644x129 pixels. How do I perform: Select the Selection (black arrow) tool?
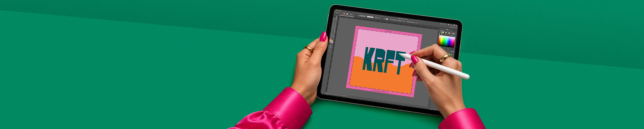(335, 16)
